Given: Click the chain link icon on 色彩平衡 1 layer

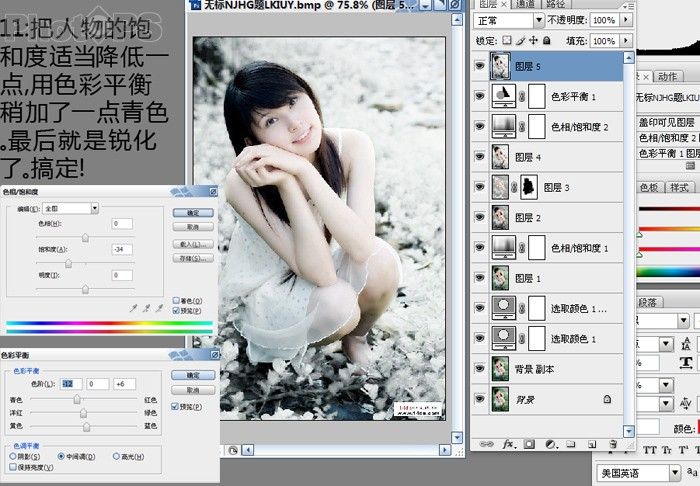Looking at the screenshot, I should (522, 96).
